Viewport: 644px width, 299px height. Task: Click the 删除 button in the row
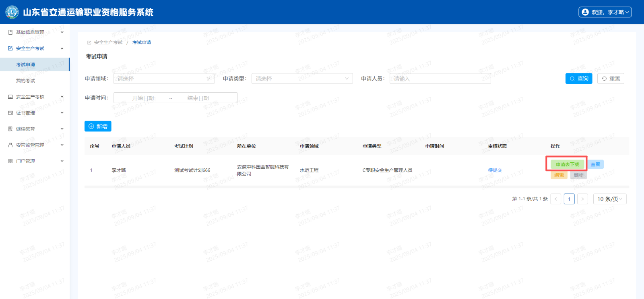point(579,175)
